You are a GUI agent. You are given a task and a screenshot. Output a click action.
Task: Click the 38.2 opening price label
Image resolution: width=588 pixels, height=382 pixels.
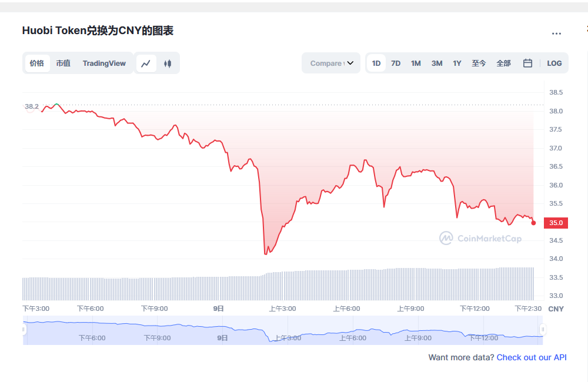[32, 106]
